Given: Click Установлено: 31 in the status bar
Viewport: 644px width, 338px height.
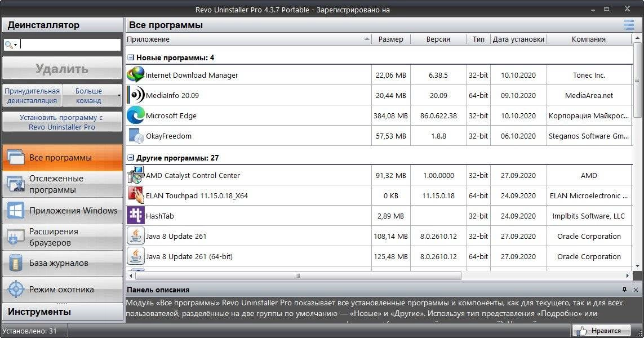Looking at the screenshot, I should coord(29,331).
